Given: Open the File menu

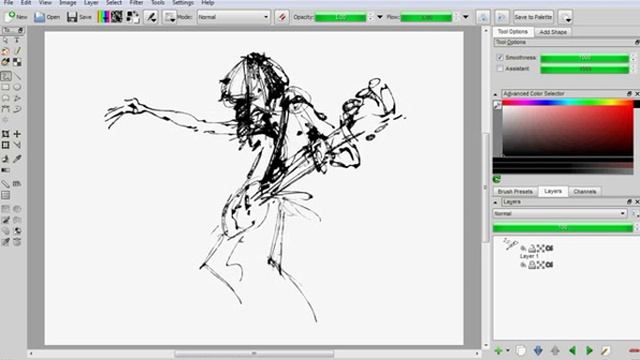Looking at the screenshot, I should 9,2.
